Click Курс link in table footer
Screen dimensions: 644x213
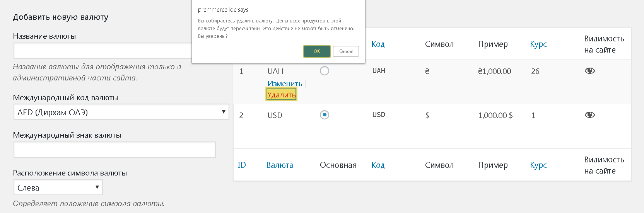click(x=538, y=165)
